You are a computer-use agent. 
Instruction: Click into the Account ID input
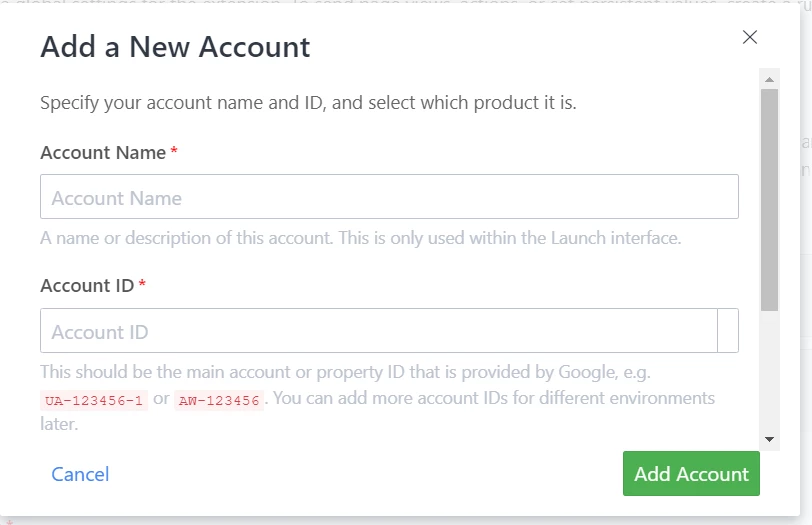(x=379, y=331)
